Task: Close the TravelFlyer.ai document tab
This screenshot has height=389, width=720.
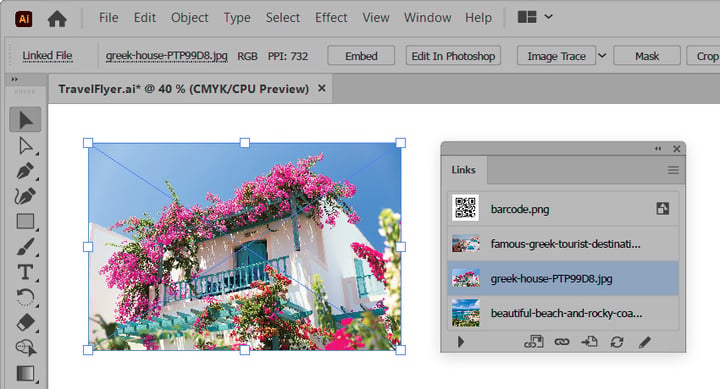Action: click(x=322, y=88)
